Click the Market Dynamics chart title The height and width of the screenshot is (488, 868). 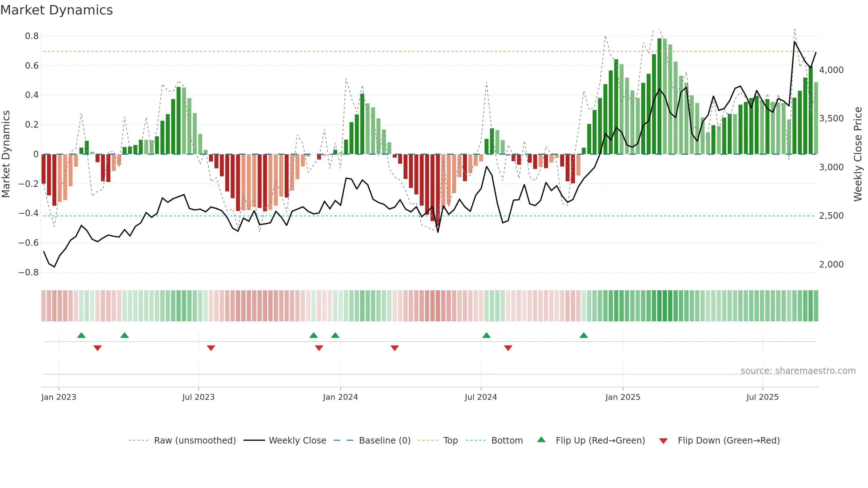(57, 10)
